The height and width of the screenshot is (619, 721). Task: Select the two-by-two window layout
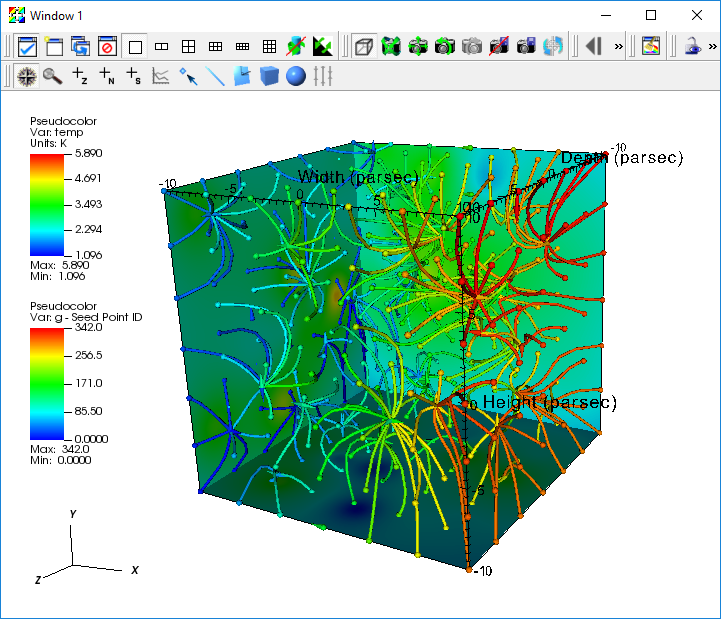coord(189,46)
